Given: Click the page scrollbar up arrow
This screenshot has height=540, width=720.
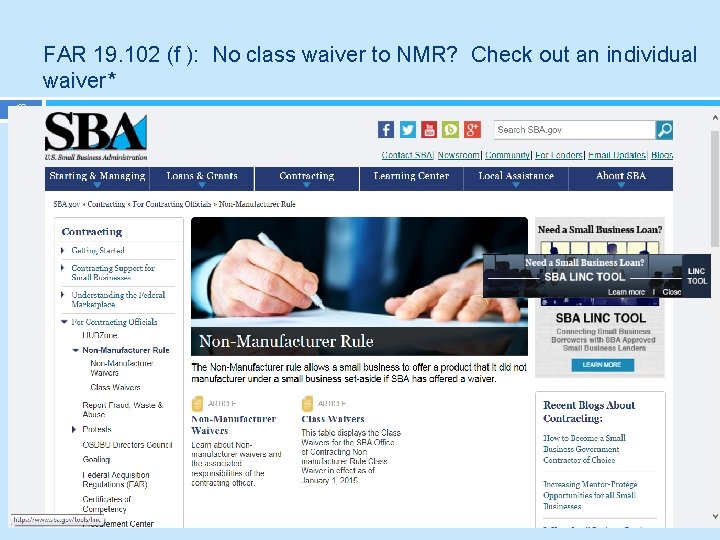Looking at the screenshot, I should click(715, 118).
